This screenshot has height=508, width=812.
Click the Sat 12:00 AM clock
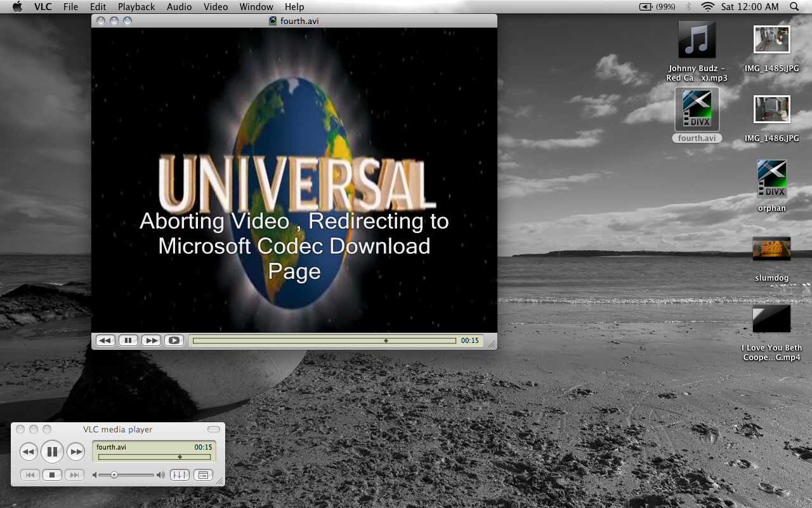[x=750, y=6]
